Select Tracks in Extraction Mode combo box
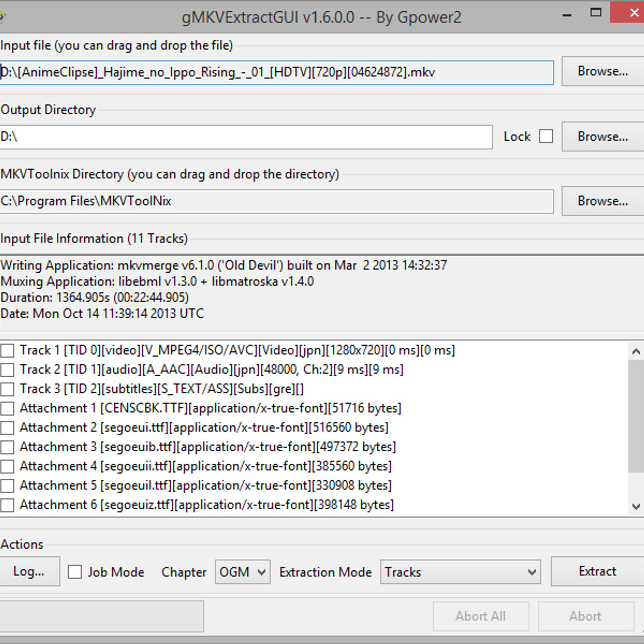Image resolution: width=644 pixels, height=644 pixels. click(x=459, y=572)
